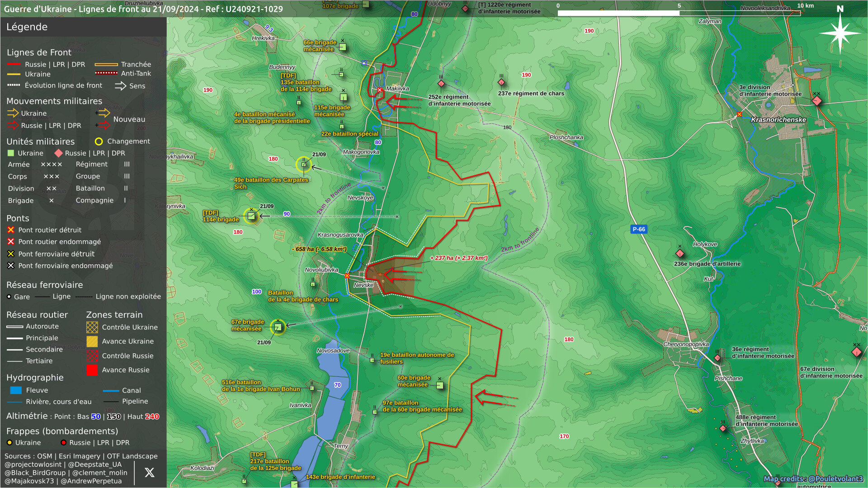Click the +237 ha gain annotation

click(x=458, y=258)
